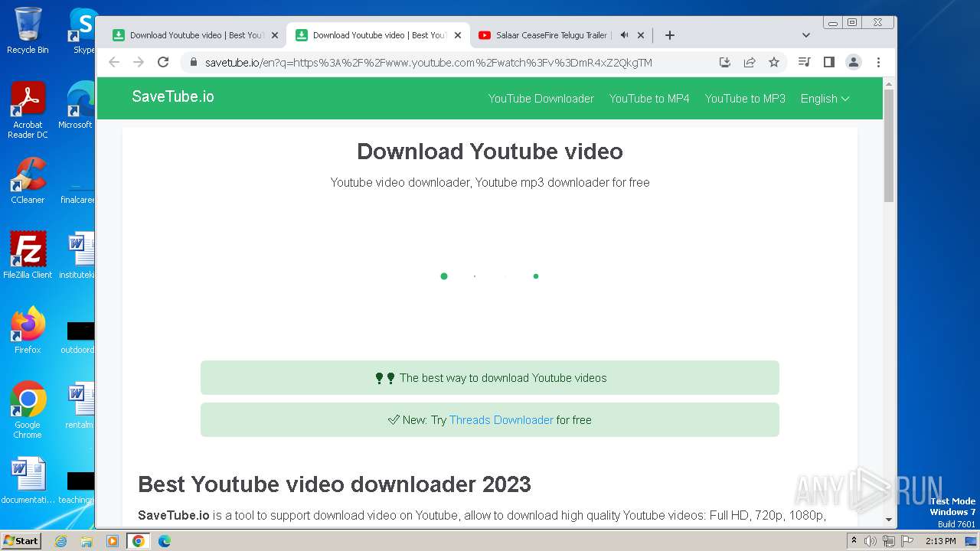The height and width of the screenshot is (551, 980).
Task: Open the Windows Start menu
Action: [21, 540]
